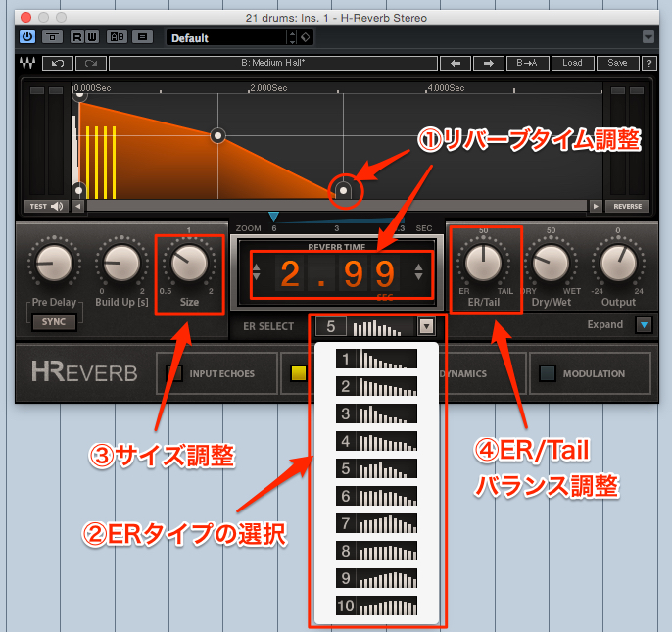This screenshot has height=632, width=672.
Task: Click the horizontal scrollbar below the decay graph
Action: point(336,206)
